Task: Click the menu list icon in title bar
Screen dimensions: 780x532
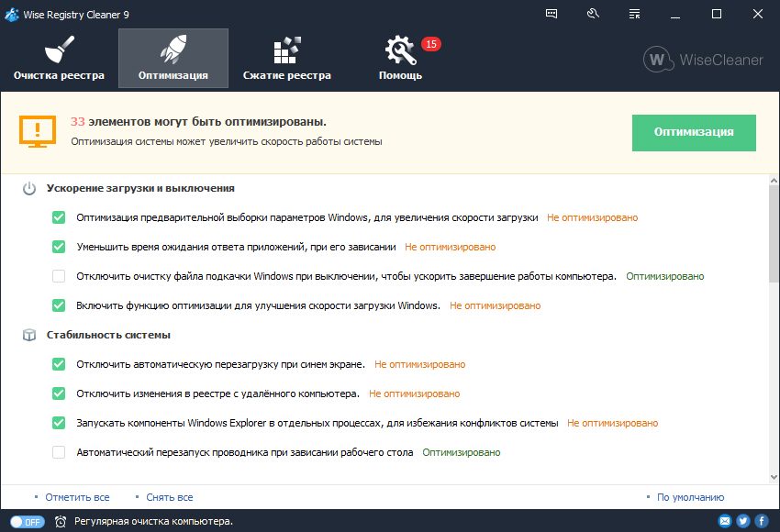Action: pos(634,14)
